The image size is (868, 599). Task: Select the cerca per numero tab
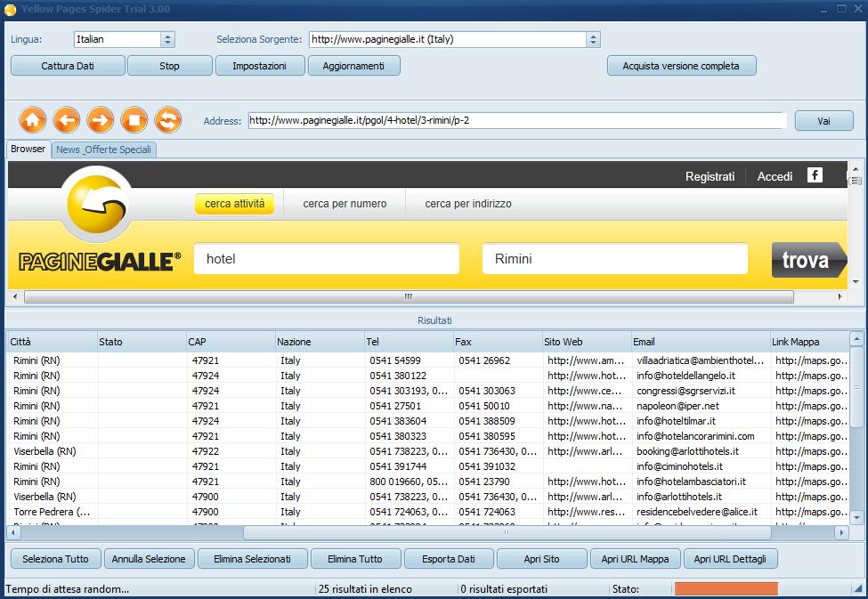point(345,204)
